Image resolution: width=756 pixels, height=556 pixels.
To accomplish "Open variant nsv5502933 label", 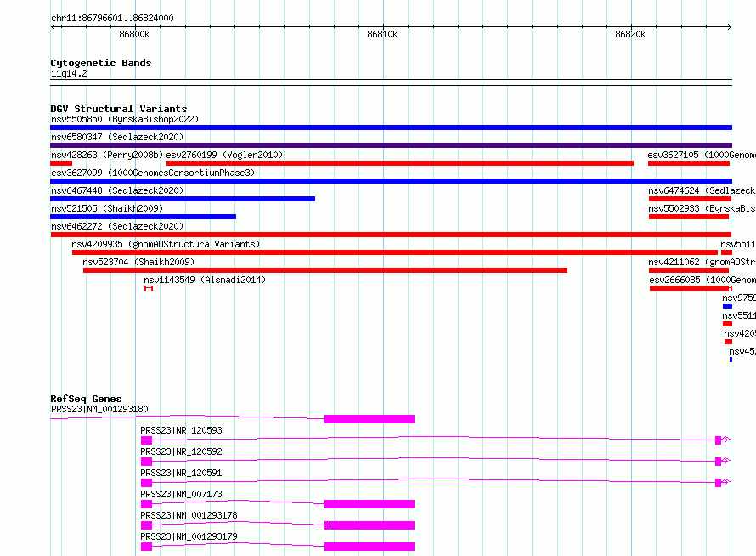I will (x=702, y=208).
